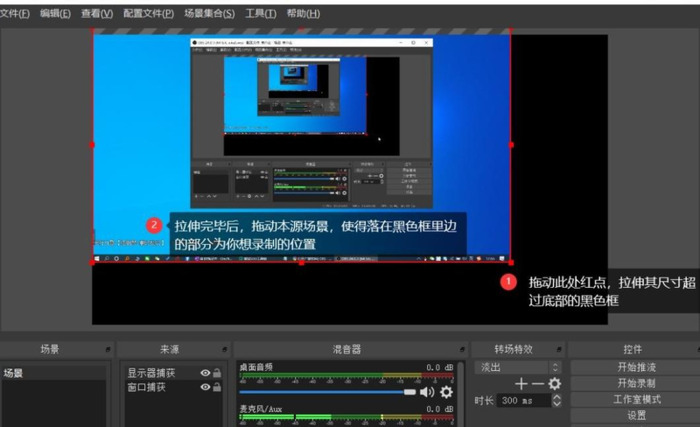Open the 帮助(H) menu
700x427 pixels.
[x=303, y=13]
